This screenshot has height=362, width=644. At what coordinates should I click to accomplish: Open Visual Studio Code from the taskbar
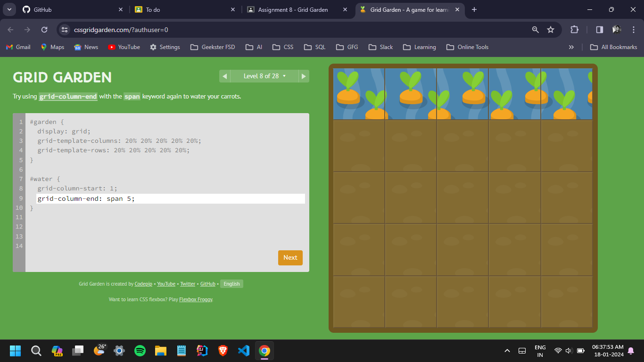[x=244, y=351]
